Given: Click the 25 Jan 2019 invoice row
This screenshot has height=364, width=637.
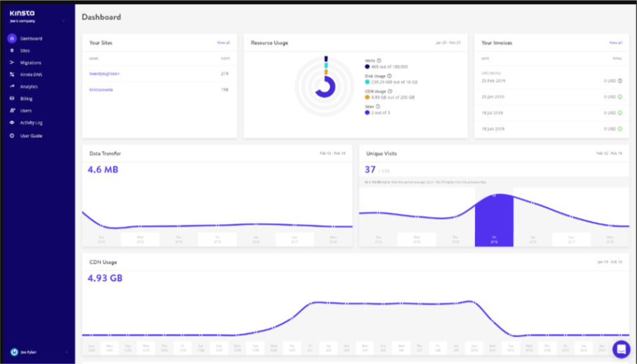Looking at the screenshot, I should (x=551, y=97).
